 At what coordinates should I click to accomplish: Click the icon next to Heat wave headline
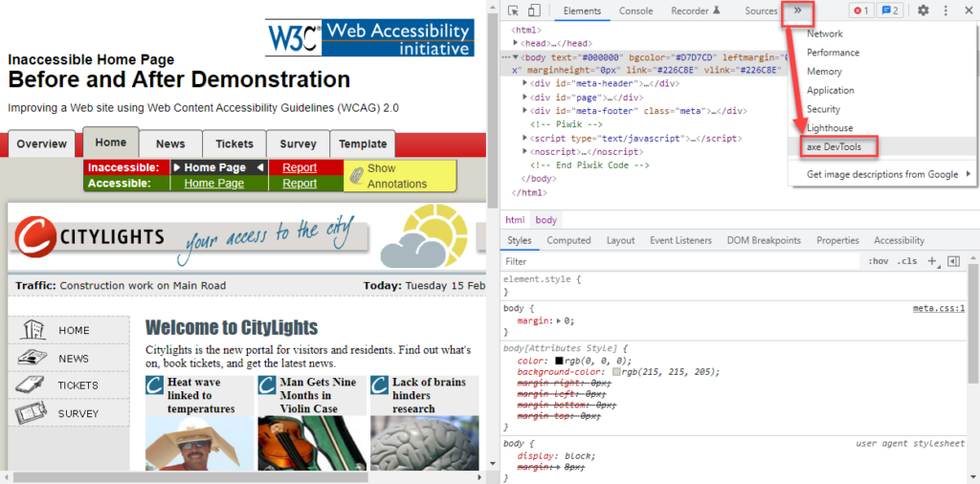pyautogui.click(x=154, y=385)
